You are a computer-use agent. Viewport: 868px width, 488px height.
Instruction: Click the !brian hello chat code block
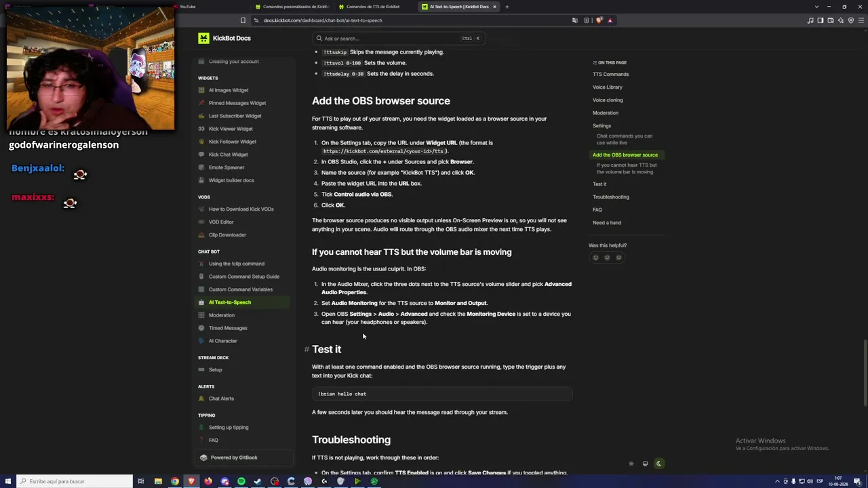(x=442, y=394)
